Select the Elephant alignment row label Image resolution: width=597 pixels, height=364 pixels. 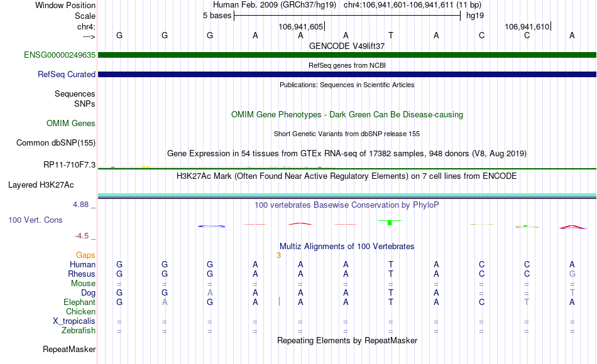click(x=79, y=302)
